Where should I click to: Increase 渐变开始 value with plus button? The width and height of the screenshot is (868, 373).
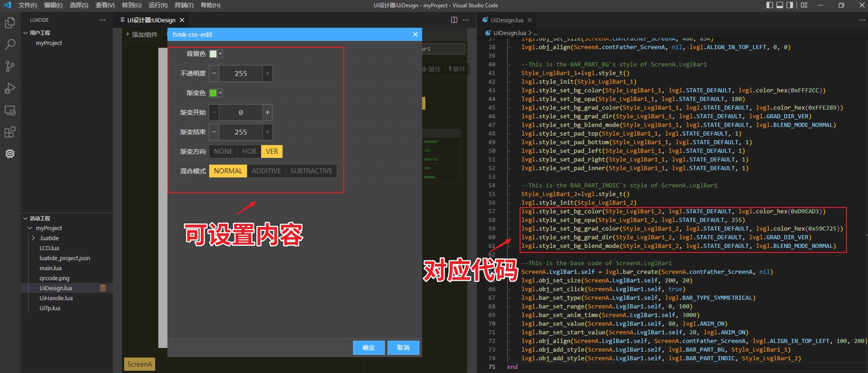pyautogui.click(x=268, y=112)
